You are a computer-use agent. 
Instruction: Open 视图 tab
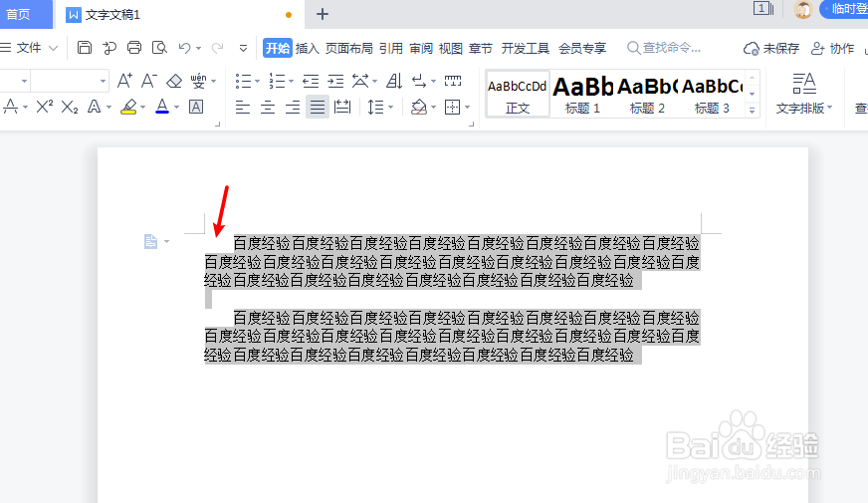point(451,48)
